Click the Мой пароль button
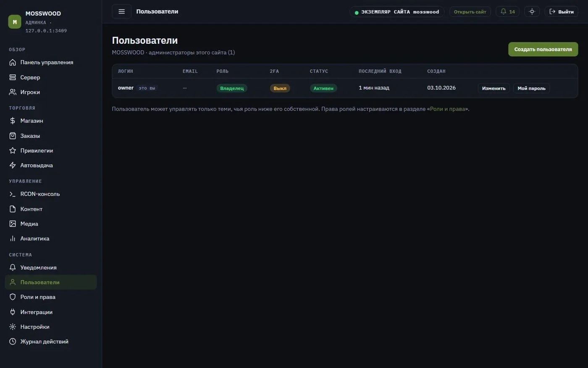This screenshot has height=368, width=588. tap(531, 88)
